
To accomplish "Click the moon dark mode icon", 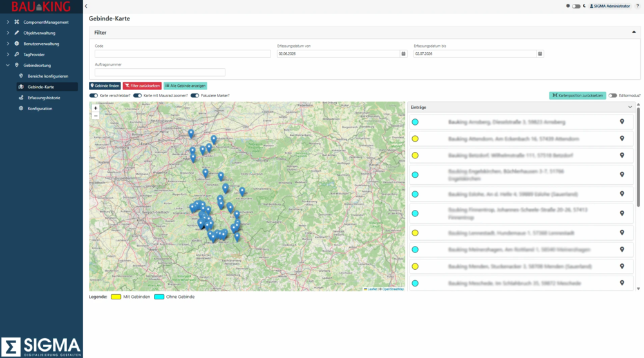I will click(x=584, y=6).
